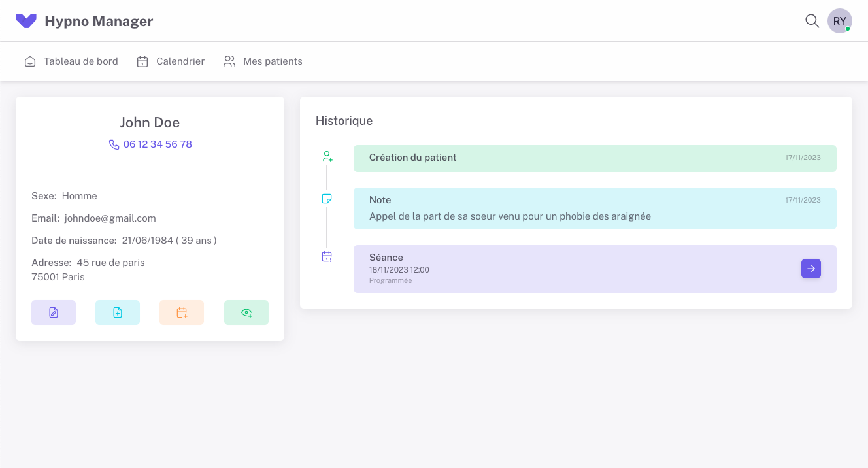Click the green eye-plus observation icon
This screenshot has height=468, width=868.
click(x=246, y=312)
